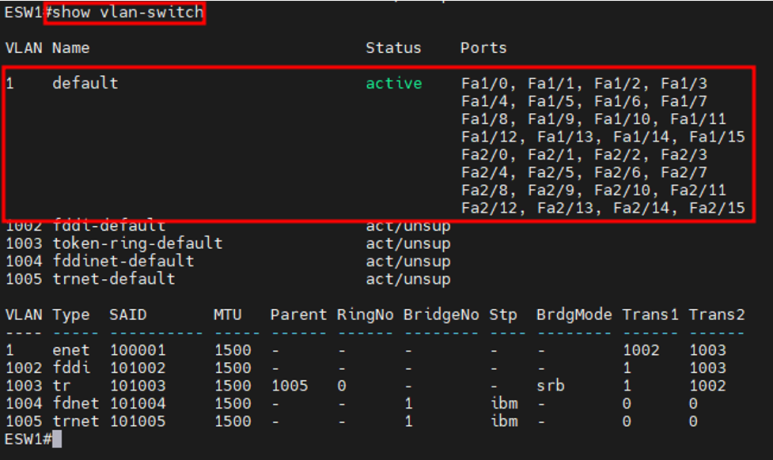
Task: Click the "SAID" column header
Action: click(x=128, y=315)
